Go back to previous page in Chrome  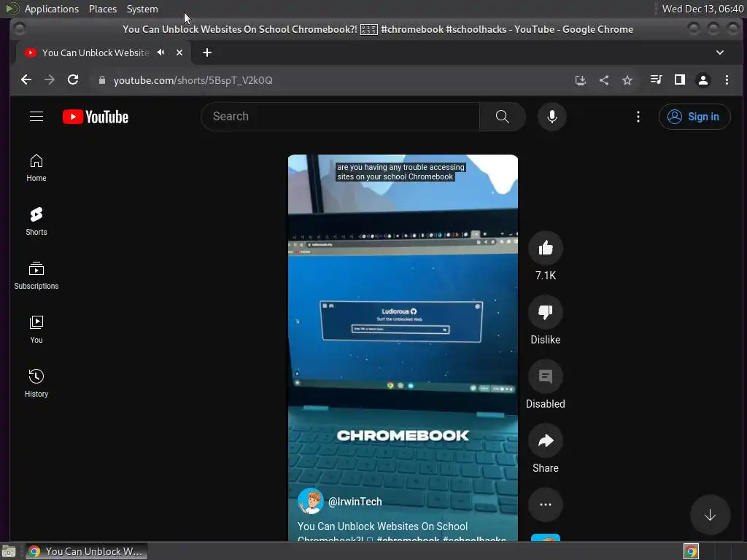pos(26,80)
